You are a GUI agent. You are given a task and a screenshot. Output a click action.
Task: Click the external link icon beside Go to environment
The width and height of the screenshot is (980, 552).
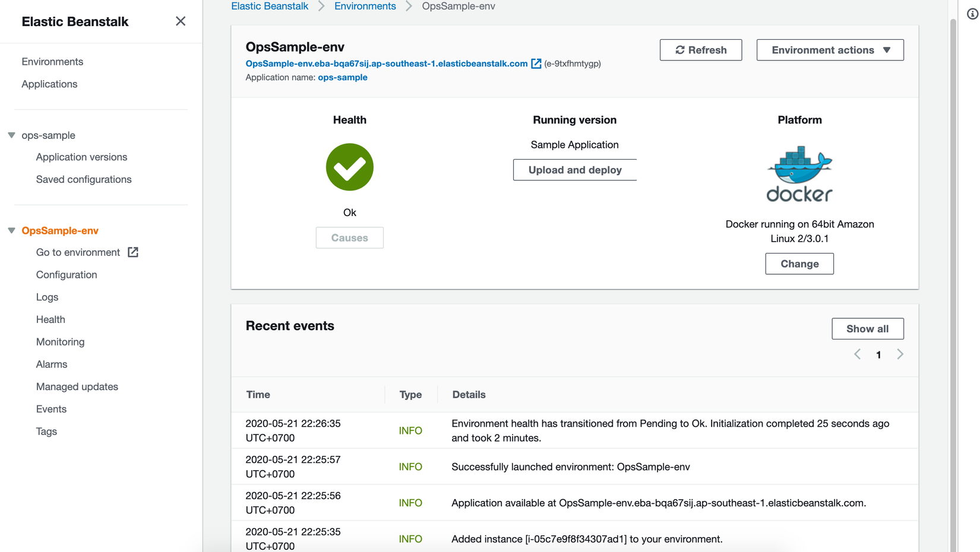(133, 252)
